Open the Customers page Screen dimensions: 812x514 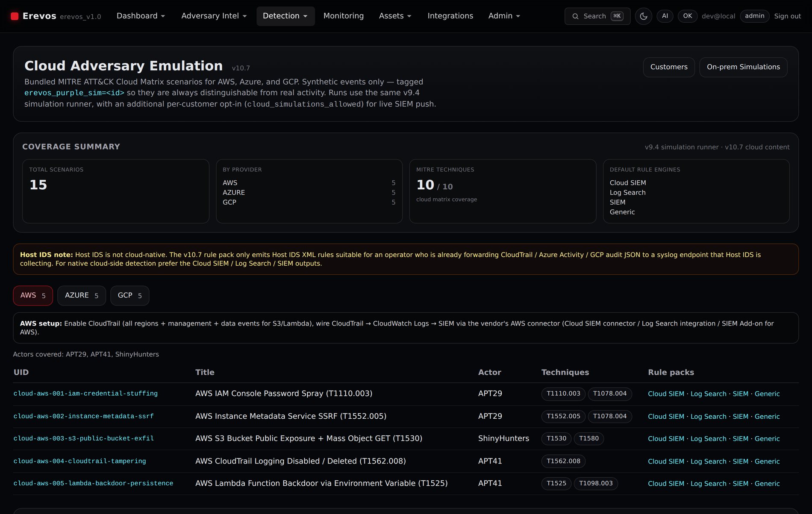click(x=669, y=67)
